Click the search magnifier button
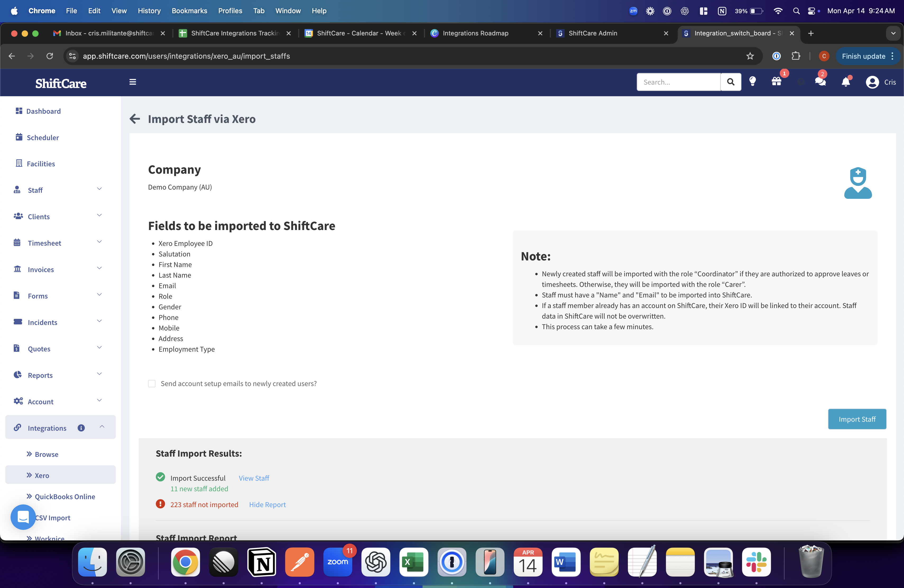The image size is (904, 588). tap(730, 82)
